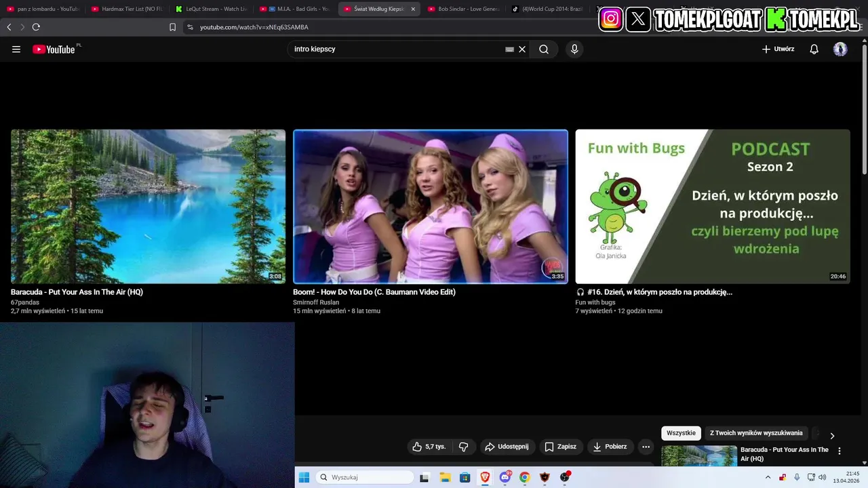Dislike the video with thumbs down
Screen dimensions: 868x488
tap(464, 447)
